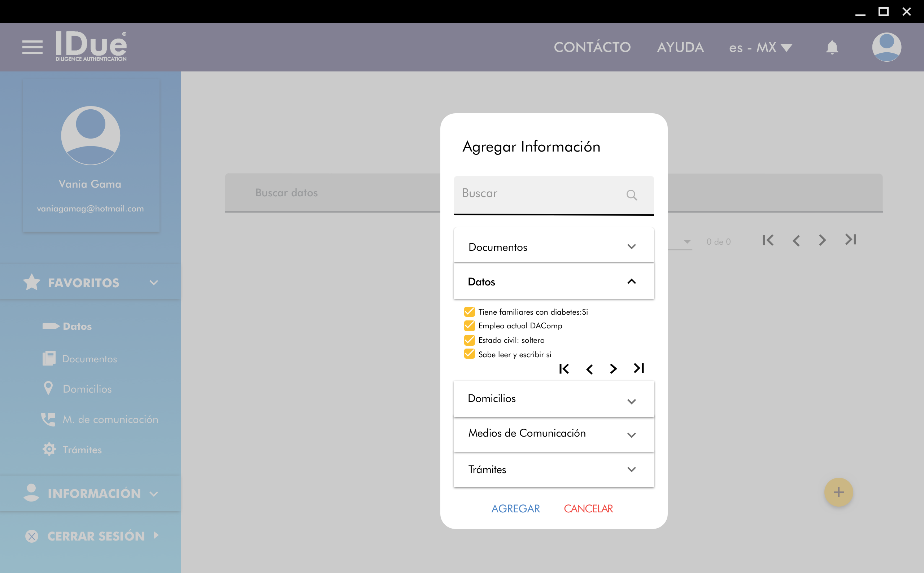Go to last page in Datos list
This screenshot has height=573, width=924.
tap(638, 368)
